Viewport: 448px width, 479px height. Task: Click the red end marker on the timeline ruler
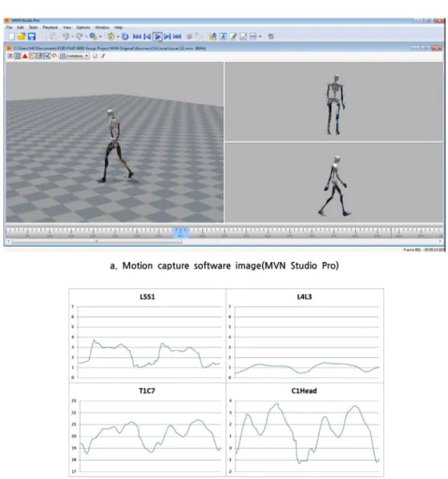391,233
